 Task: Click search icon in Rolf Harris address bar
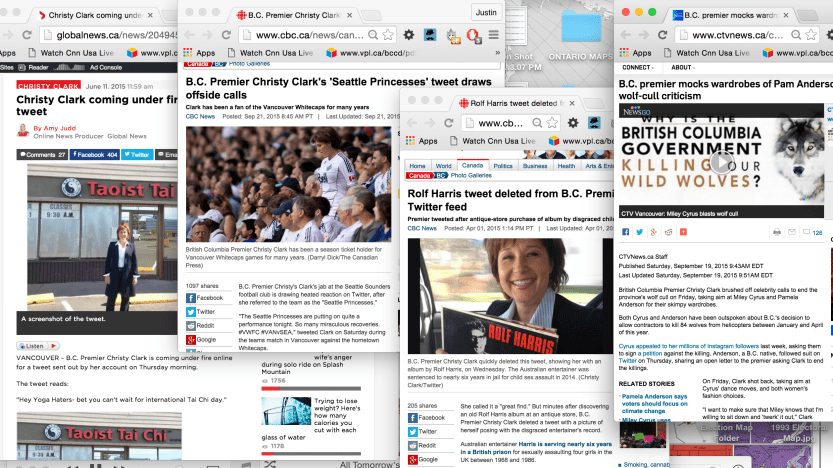tap(537, 123)
